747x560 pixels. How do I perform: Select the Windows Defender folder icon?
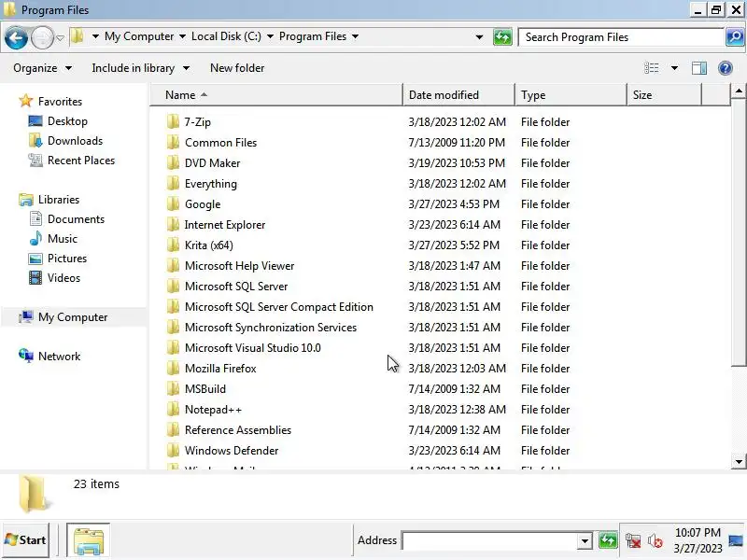pyautogui.click(x=173, y=450)
